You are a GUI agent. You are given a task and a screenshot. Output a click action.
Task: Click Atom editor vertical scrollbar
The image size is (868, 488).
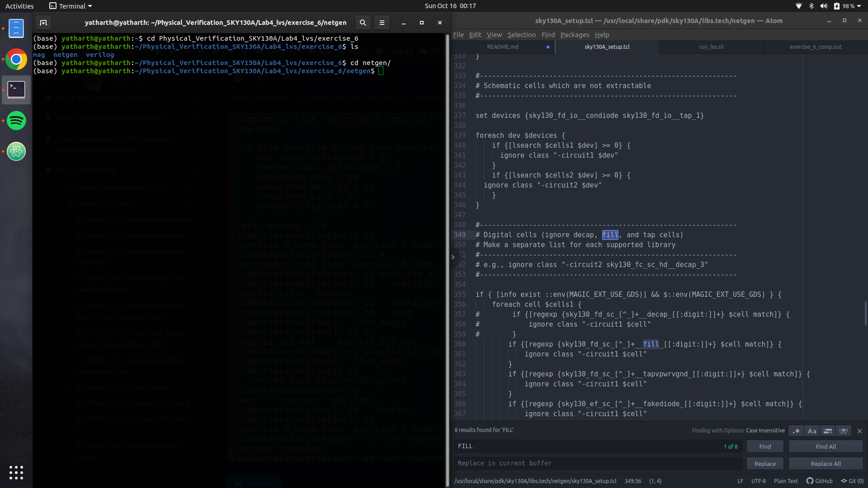tap(865, 313)
